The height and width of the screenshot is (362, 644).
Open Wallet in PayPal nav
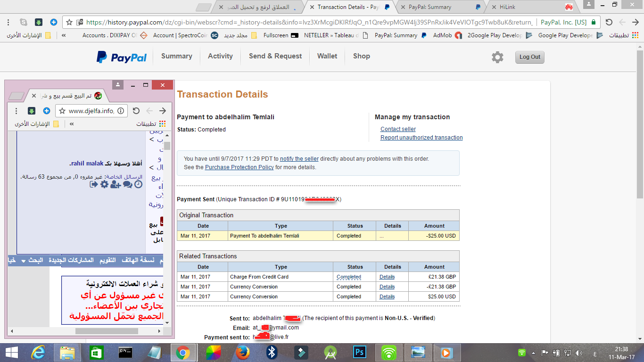327,56
